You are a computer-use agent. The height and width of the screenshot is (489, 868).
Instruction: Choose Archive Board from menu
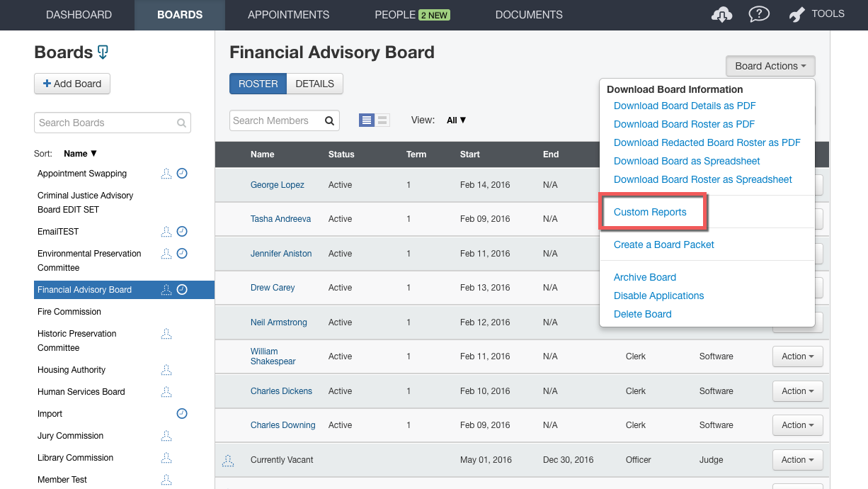tap(645, 277)
